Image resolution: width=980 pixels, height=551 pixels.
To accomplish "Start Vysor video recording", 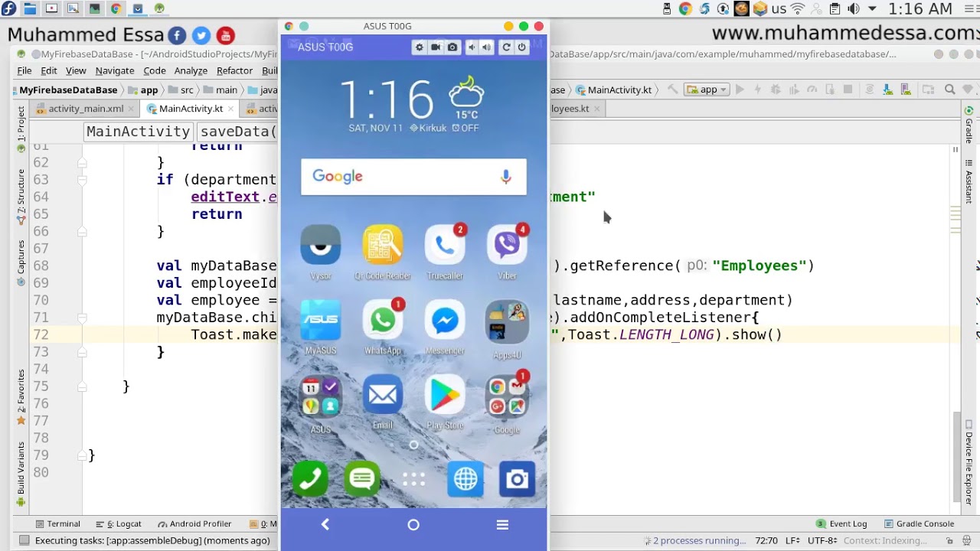I will pyautogui.click(x=436, y=47).
